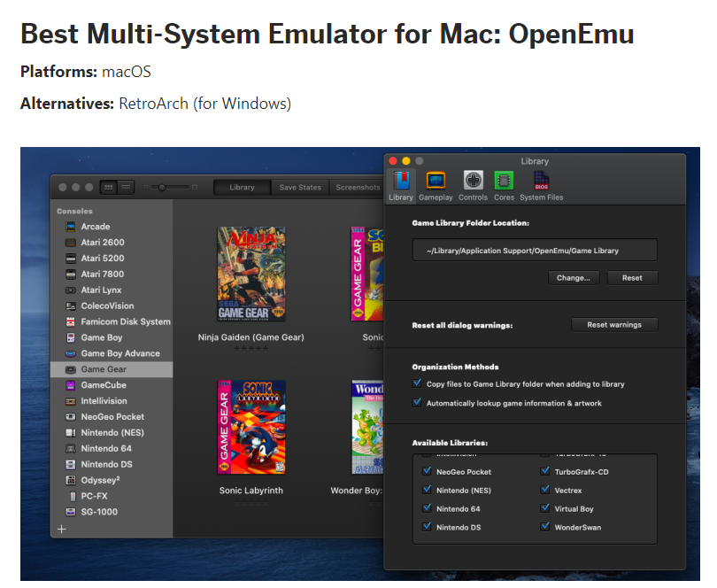This screenshot has height=588, width=717.
Task: Click the Change... folder button
Action: pos(574,278)
